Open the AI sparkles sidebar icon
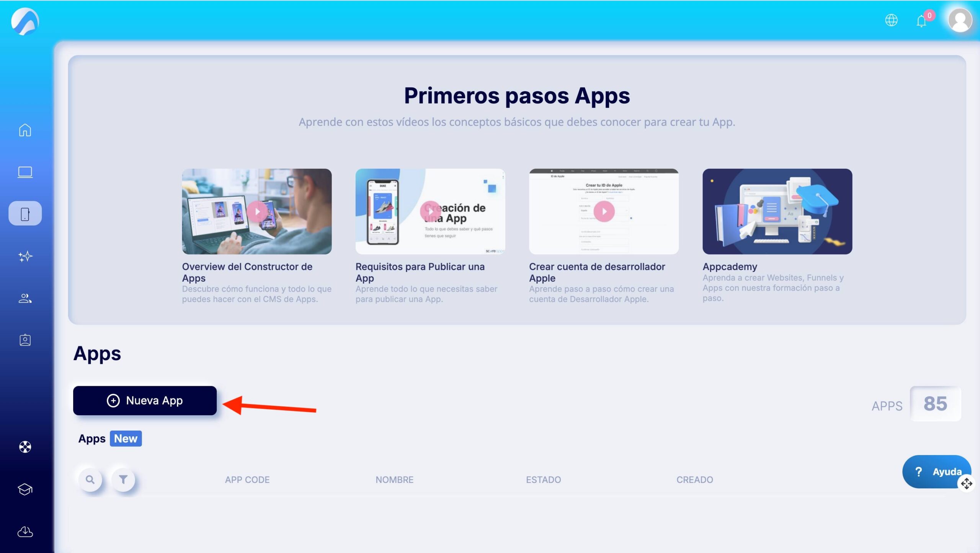980x553 pixels. tap(25, 256)
